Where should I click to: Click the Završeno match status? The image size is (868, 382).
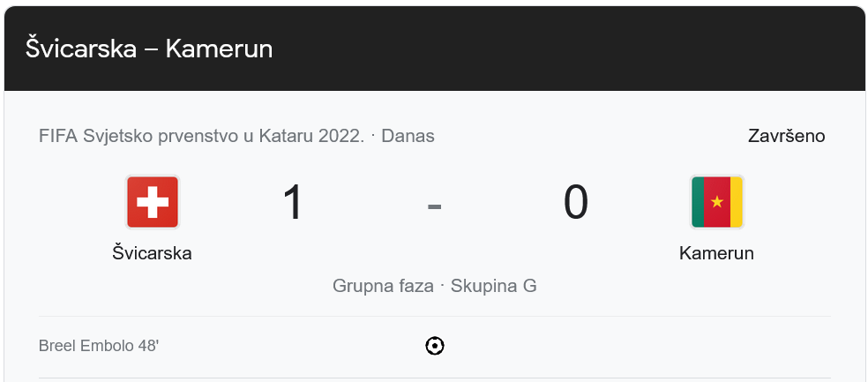pos(786,136)
